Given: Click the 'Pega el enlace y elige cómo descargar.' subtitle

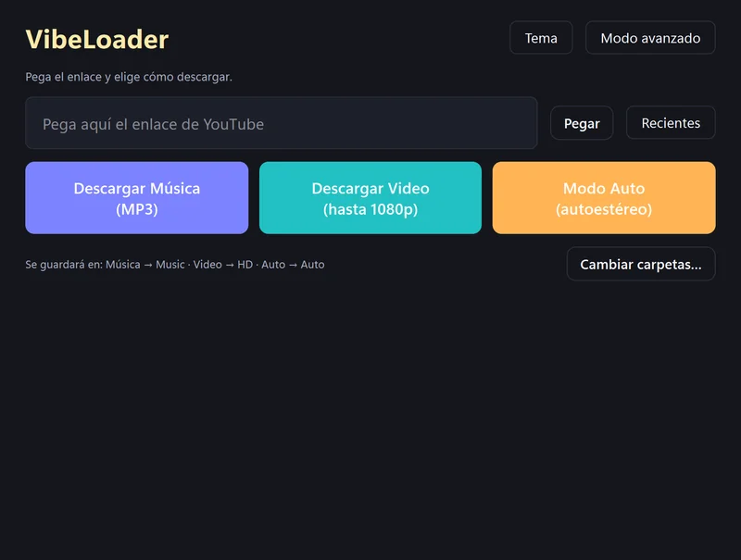Looking at the screenshot, I should pyautogui.click(x=129, y=77).
